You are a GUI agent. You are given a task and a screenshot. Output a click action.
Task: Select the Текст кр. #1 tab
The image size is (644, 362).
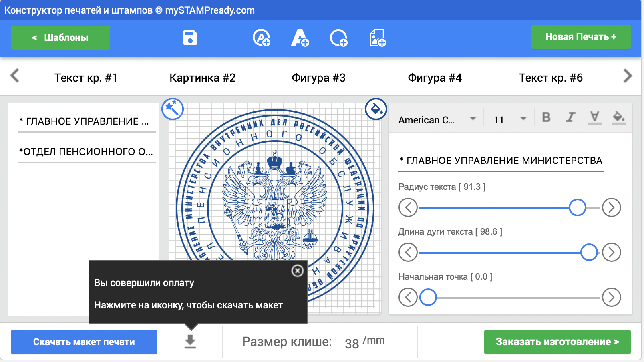click(x=86, y=78)
